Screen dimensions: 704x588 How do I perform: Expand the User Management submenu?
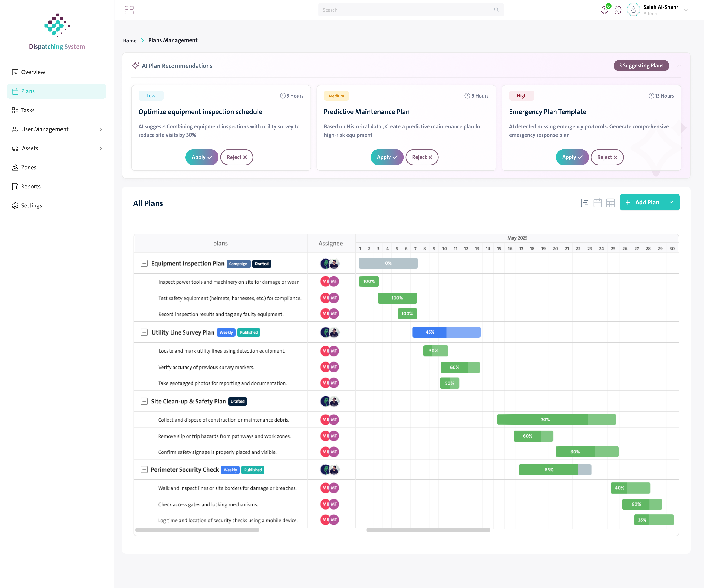point(101,129)
